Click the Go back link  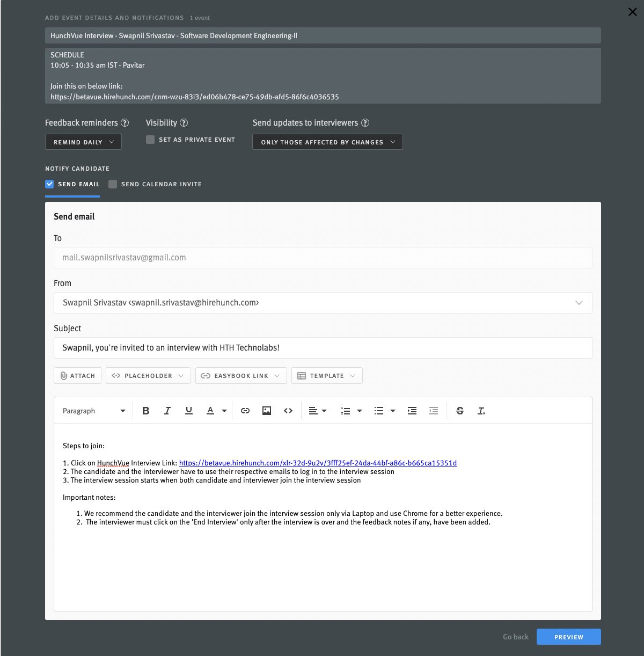(x=515, y=637)
